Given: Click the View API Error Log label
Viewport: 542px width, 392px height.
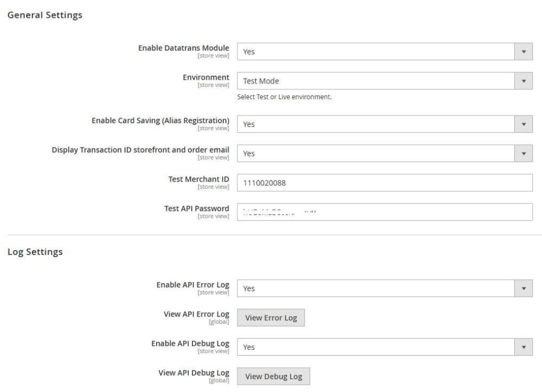Looking at the screenshot, I should pos(196,314).
